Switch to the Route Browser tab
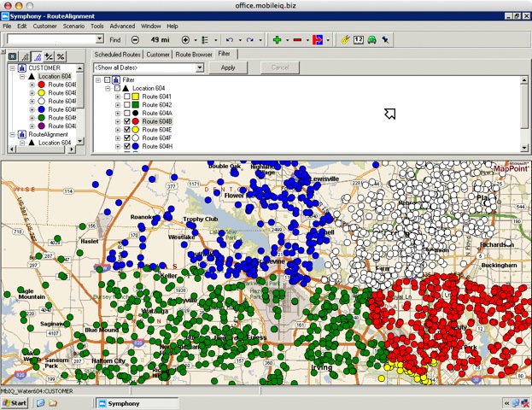The image size is (532, 410). (195, 54)
